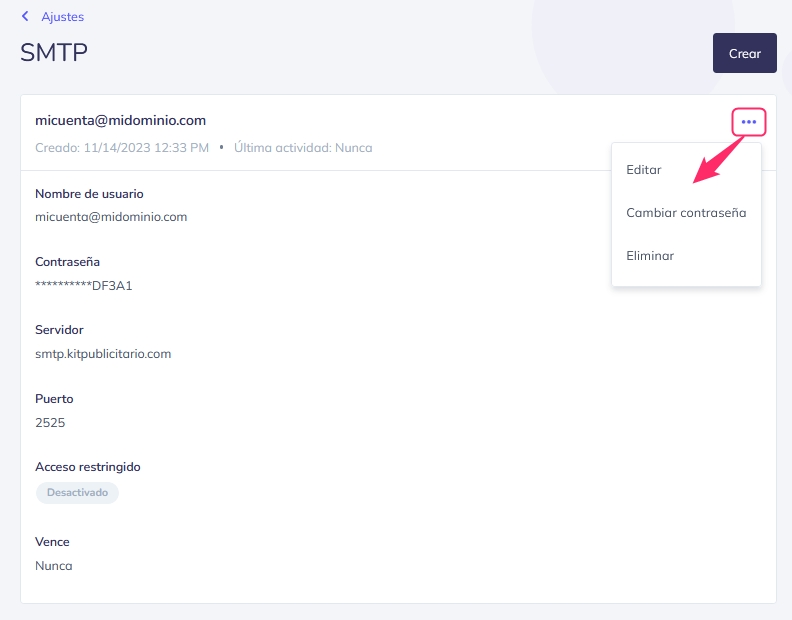
Task: Click the username value under Nombre de usuario
Action: [x=111, y=217]
